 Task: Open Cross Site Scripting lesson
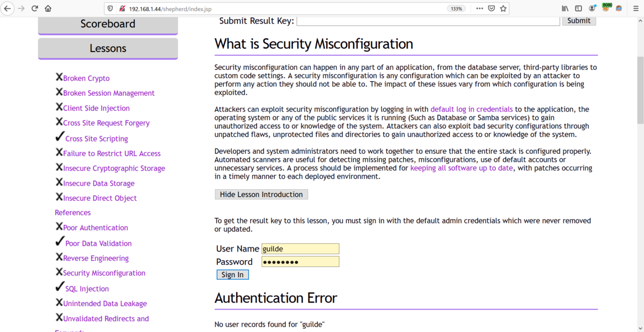97,138
